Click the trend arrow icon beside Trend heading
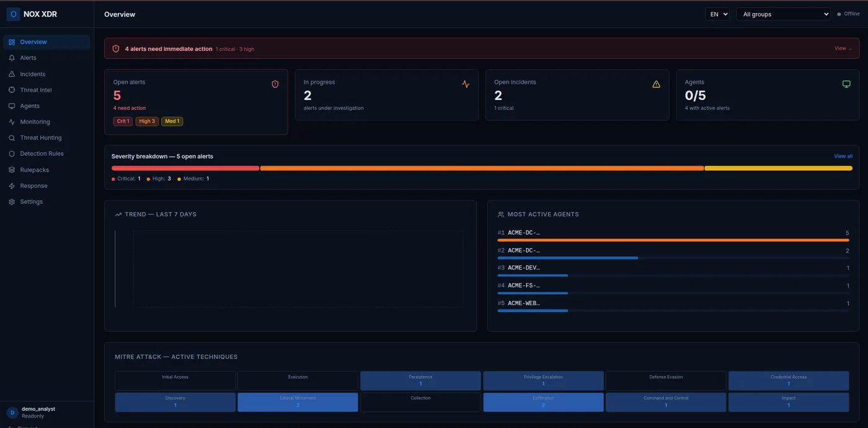868x428 pixels. 118,215
